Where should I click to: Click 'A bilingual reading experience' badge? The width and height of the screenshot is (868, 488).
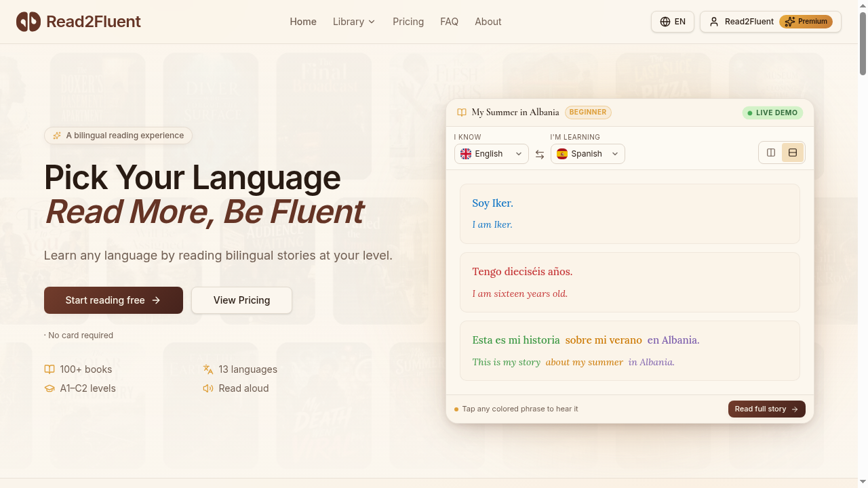click(x=118, y=136)
